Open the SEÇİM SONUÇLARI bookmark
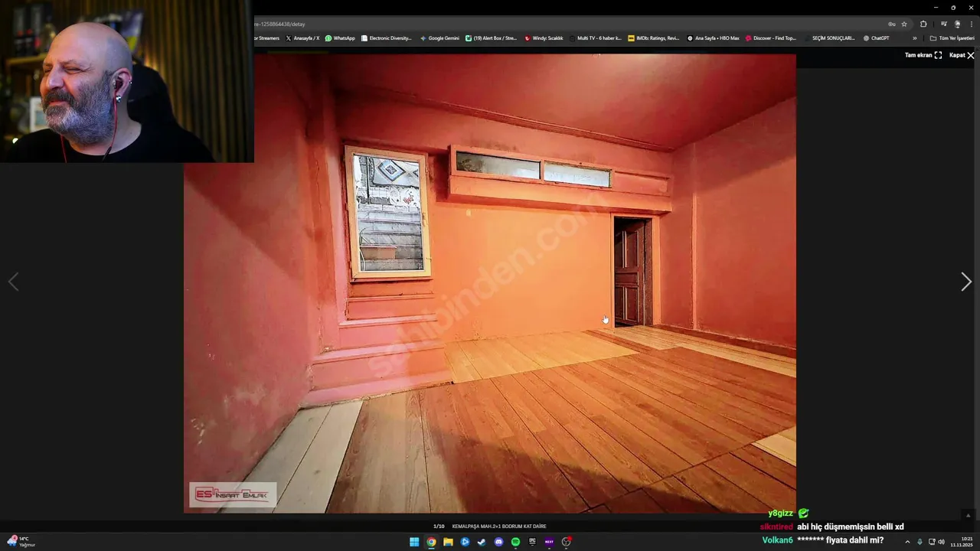The image size is (980, 551). tap(830, 37)
